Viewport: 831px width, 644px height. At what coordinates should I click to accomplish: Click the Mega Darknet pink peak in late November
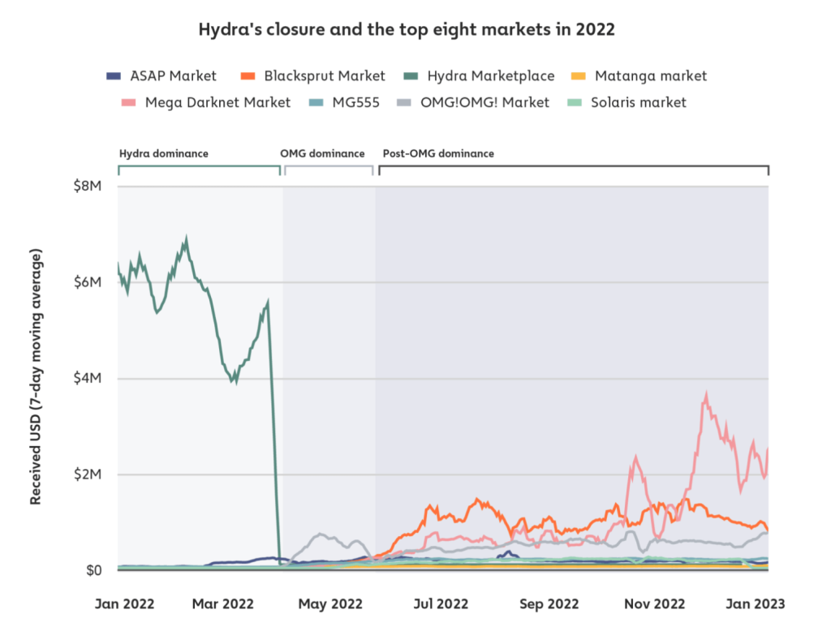coord(706,396)
